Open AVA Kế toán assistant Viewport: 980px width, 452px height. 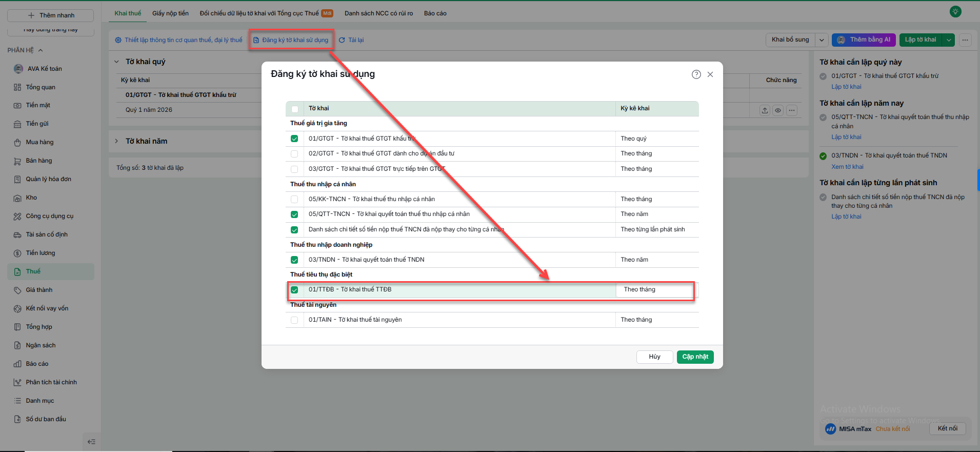[x=44, y=69]
